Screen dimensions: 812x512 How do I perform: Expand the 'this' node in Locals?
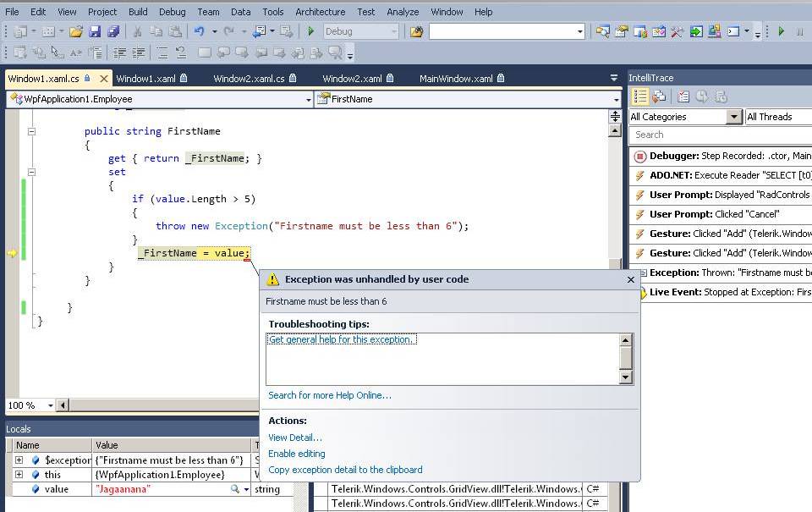[19, 475]
